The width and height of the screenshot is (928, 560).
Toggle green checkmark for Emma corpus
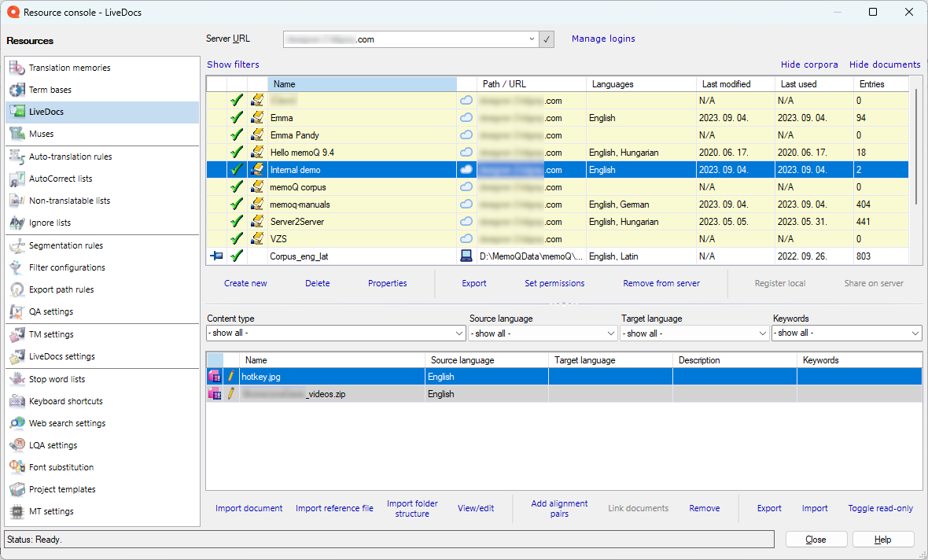click(237, 118)
